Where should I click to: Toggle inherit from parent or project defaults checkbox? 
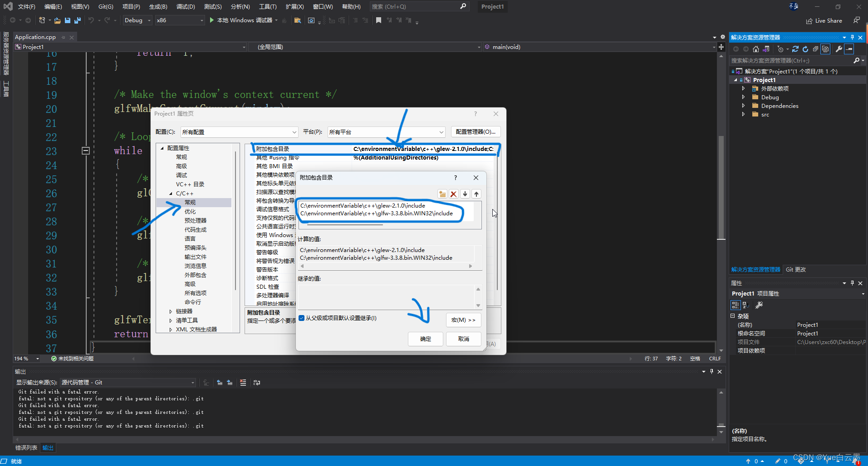click(302, 318)
